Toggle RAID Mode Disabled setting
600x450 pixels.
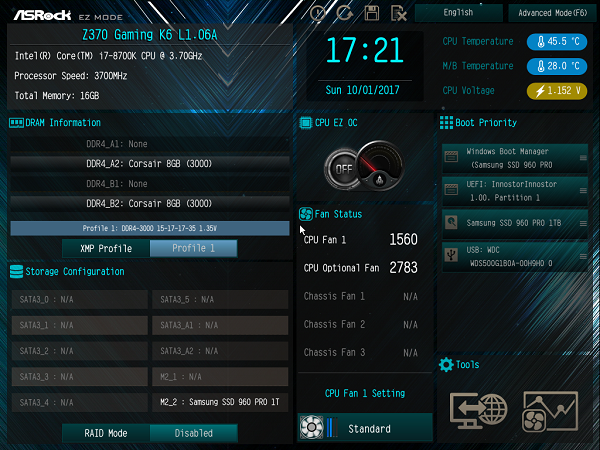pos(194,433)
